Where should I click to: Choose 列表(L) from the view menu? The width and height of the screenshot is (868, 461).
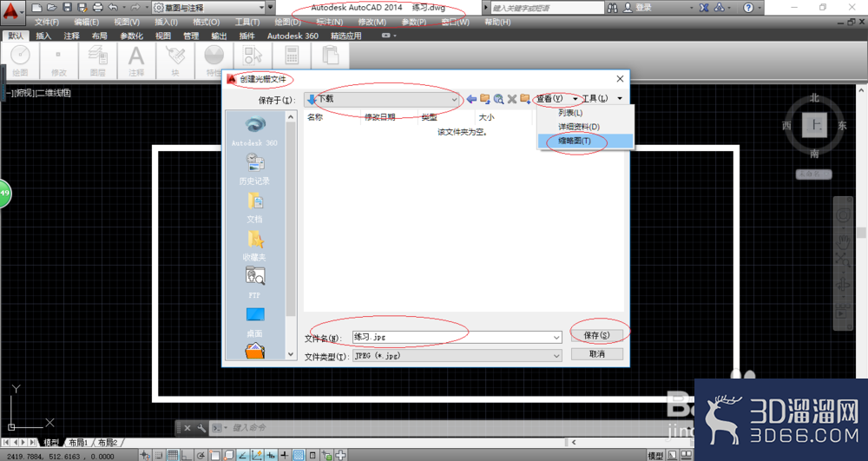(x=585, y=113)
